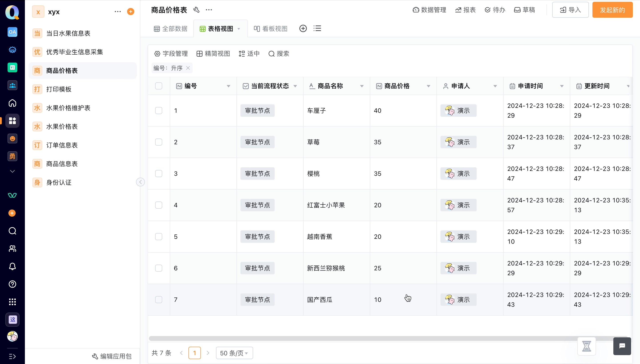The width and height of the screenshot is (640, 364).
Task: Open 水果价格维护表 in the sidebar
Action: point(83,108)
